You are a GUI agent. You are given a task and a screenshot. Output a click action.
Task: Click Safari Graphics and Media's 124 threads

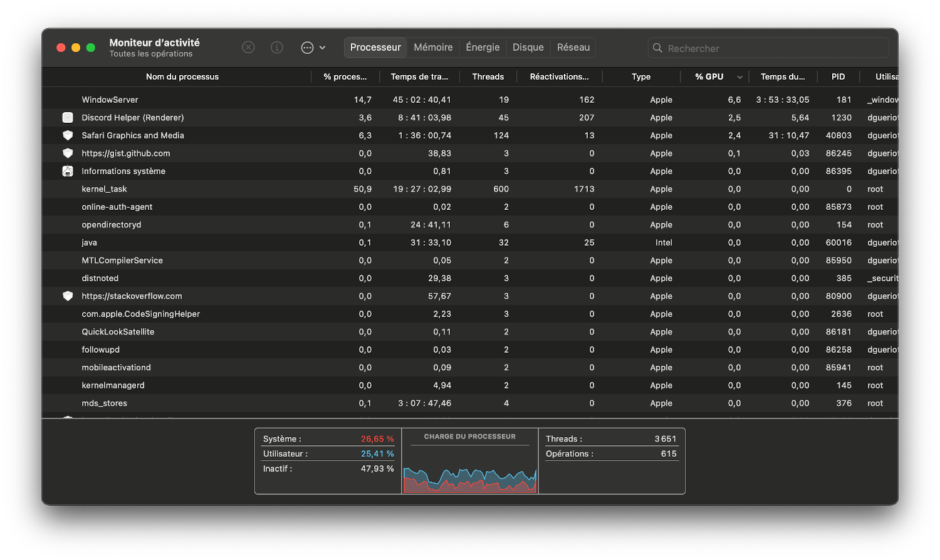(x=501, y=135)
